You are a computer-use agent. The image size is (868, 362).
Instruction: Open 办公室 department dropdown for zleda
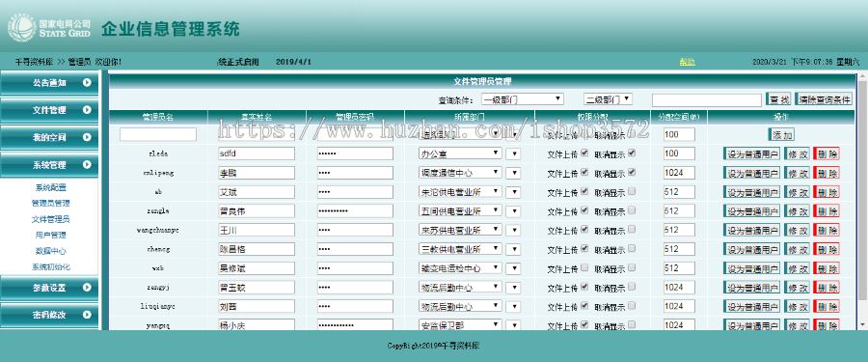click(x=461, y=153)
